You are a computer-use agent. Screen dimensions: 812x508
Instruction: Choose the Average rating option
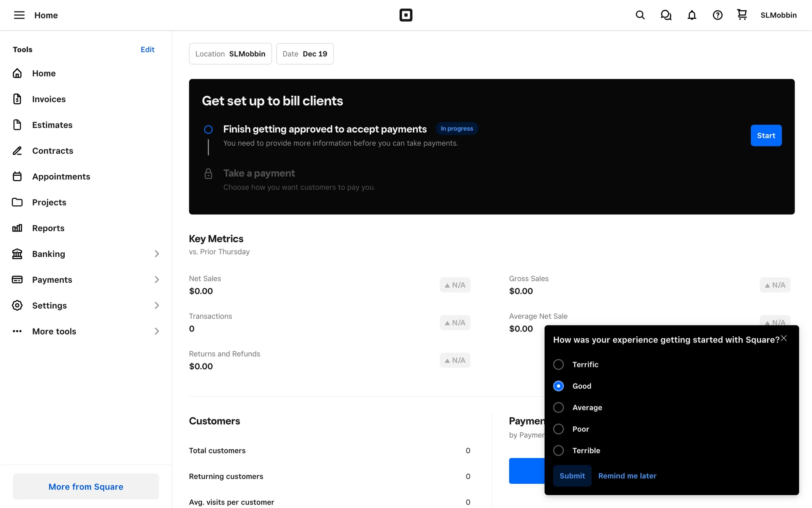[x=558, y=408]
